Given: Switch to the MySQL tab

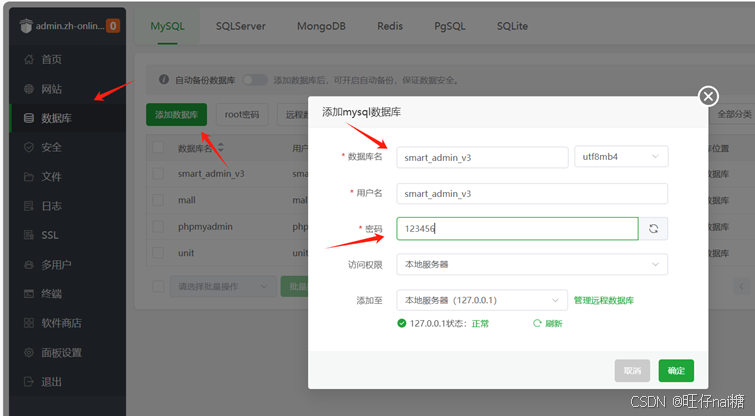Looking at the screenshot, I should (167, 26).
